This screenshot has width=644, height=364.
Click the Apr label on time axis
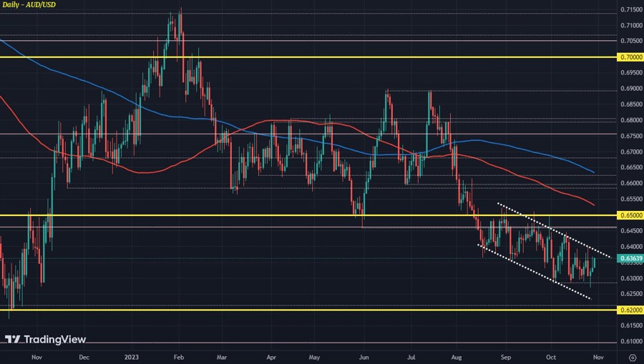pos(271,358)
